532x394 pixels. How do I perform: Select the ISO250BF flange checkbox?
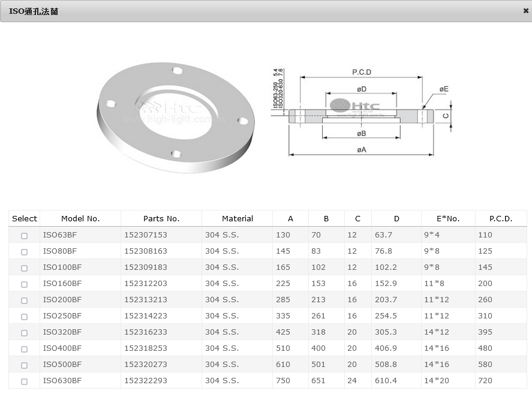click(25, 317)
